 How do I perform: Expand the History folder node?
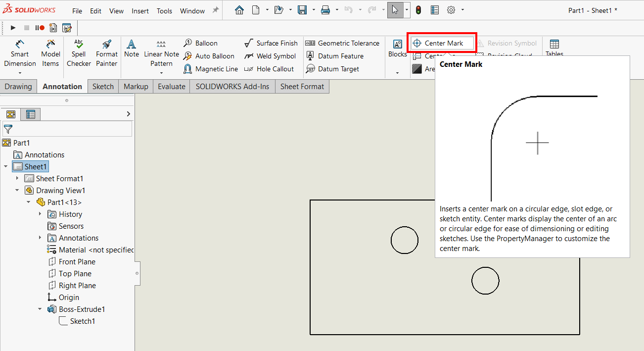[x=40, y=214]
